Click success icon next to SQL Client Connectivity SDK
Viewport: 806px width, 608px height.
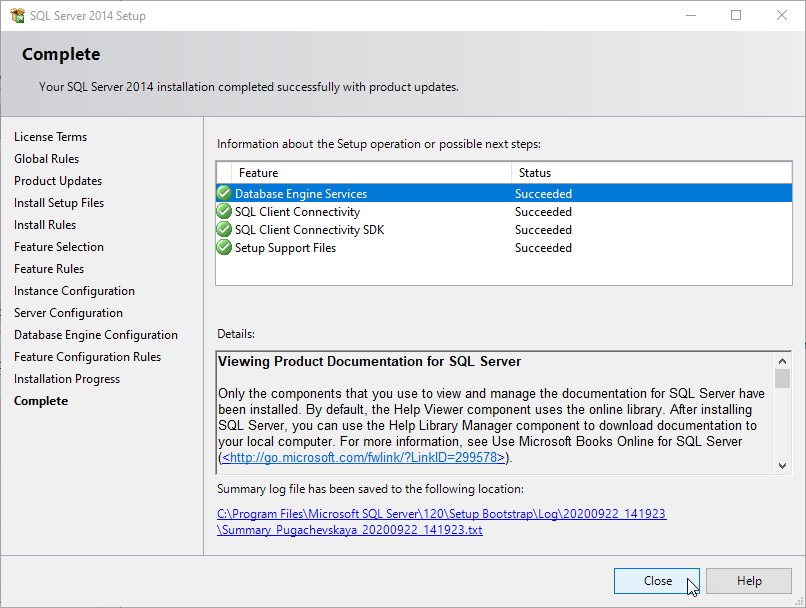pyautogui.click(x=224, y=230)
